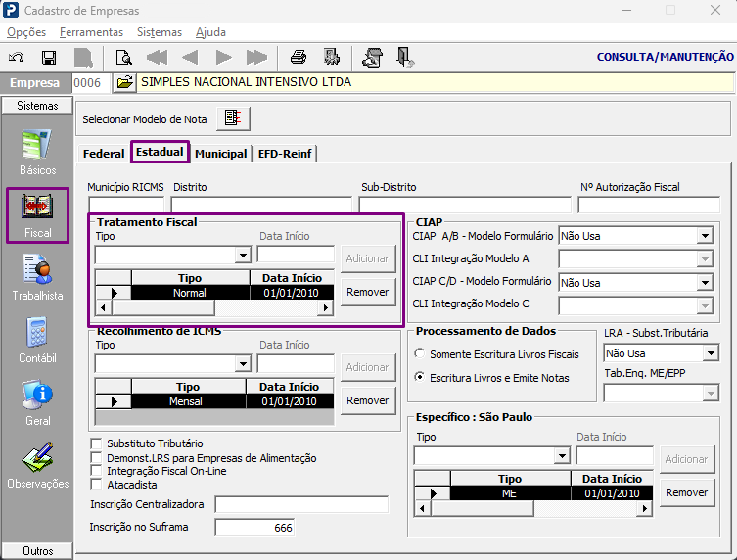Open Recolhimento de ICMS Tipo dropdown
Image resolution: width=737 pixels, height=560 pixels.
243,364
